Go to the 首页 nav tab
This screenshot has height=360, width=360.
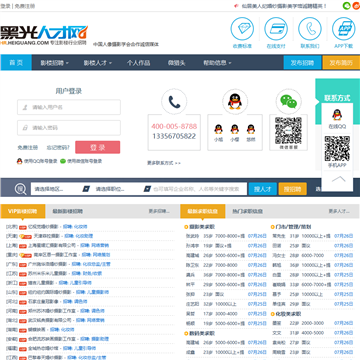(x=16, y=63)
